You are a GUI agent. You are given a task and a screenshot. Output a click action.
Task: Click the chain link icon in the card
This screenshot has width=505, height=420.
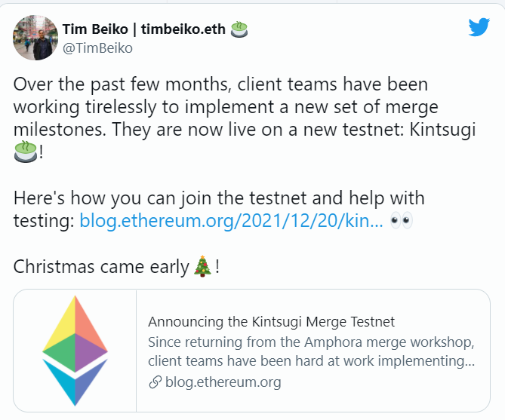(155, 382)
